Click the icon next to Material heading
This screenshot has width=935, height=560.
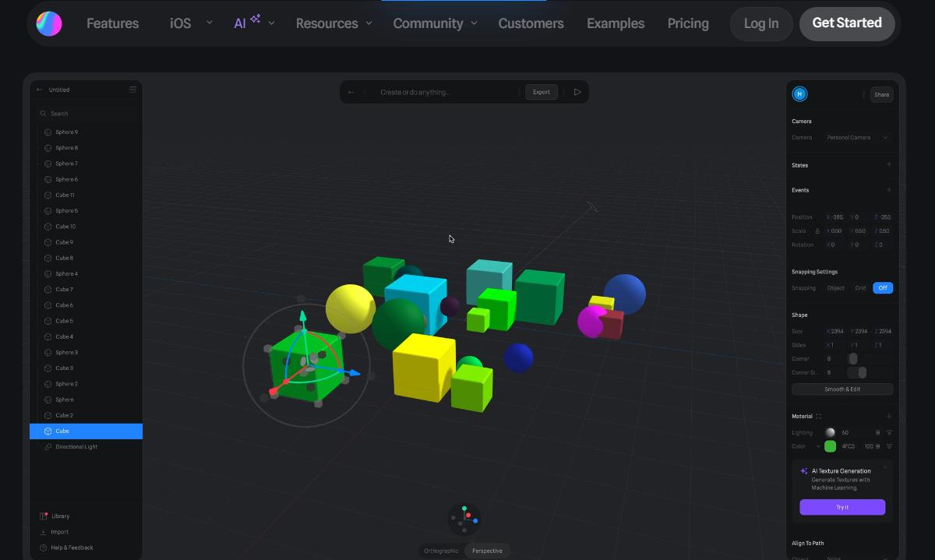[819, 417]
